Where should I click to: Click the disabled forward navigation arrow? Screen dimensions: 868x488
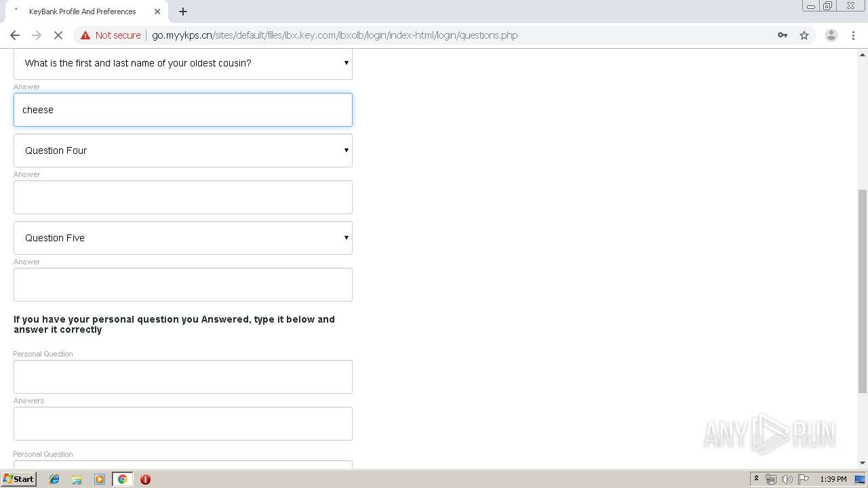(x=37, y=35)
